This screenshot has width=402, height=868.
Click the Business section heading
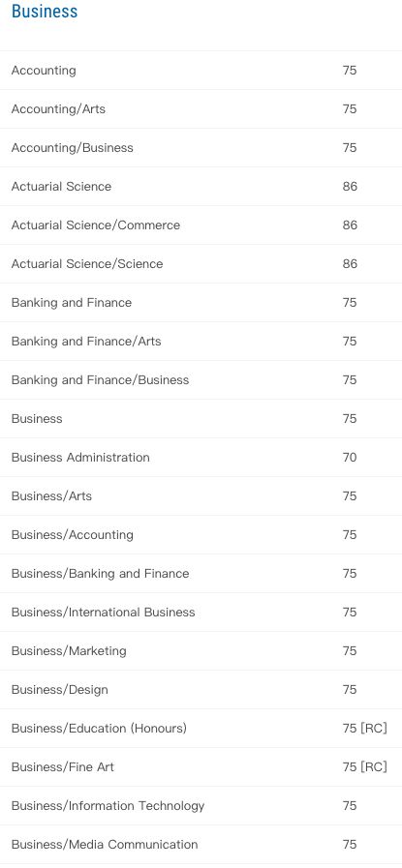pyautogui.click(x=45, y=11)
